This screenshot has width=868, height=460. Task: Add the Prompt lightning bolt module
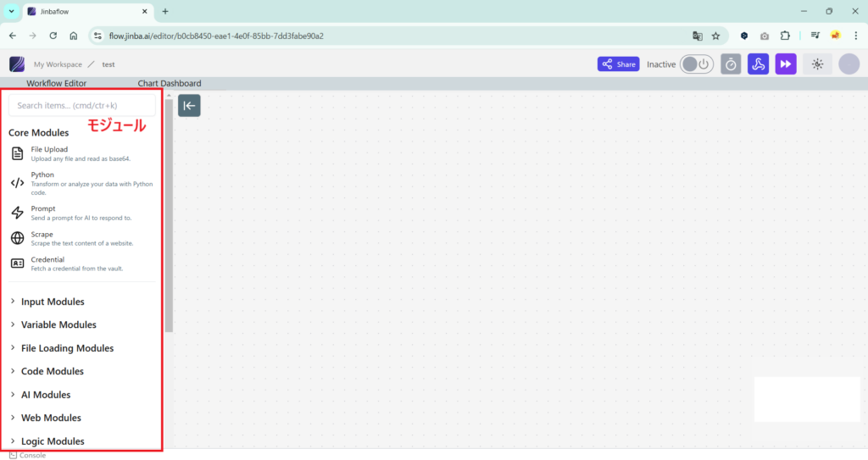pos(17,213)
